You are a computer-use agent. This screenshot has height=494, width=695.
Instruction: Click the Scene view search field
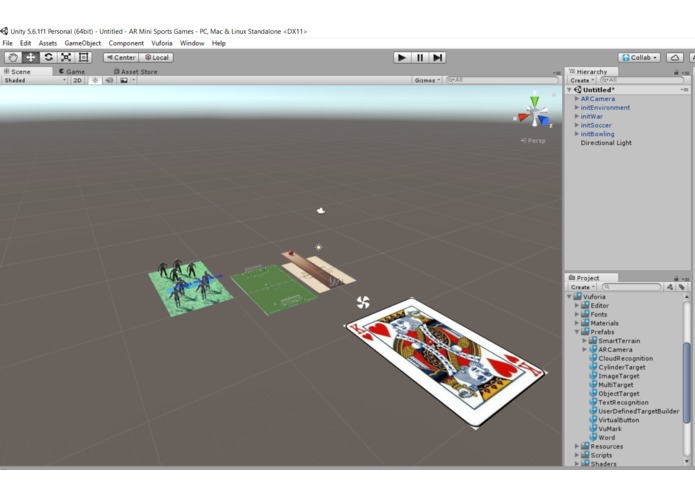point(502,80)
